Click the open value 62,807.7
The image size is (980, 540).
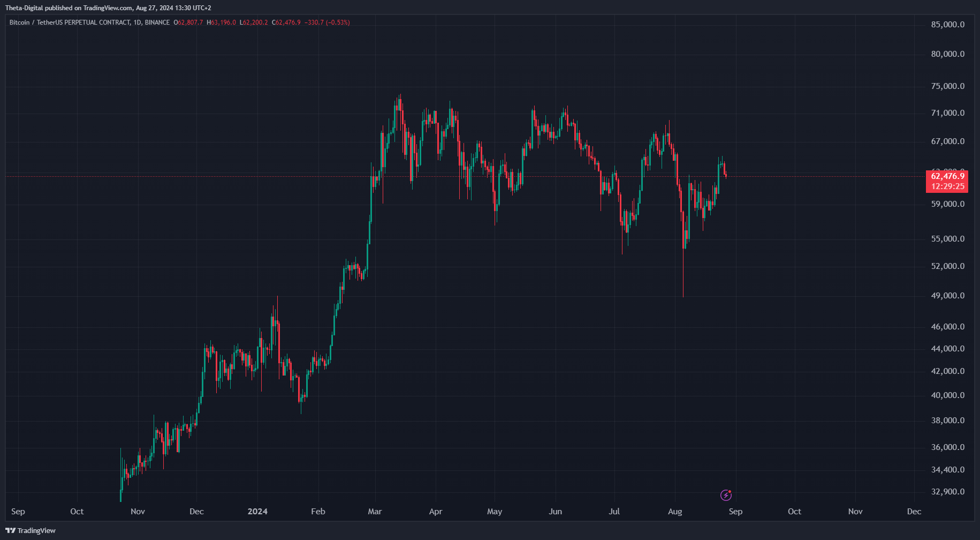coord(190,22)
